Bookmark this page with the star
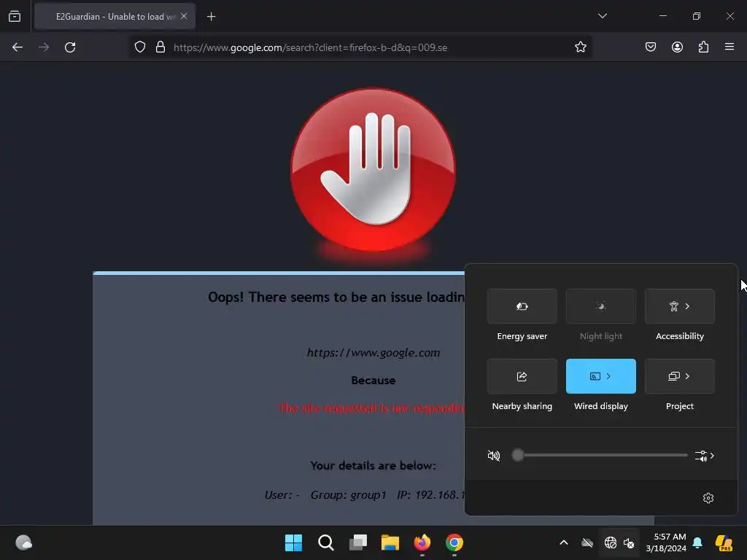 coord(580,47)
